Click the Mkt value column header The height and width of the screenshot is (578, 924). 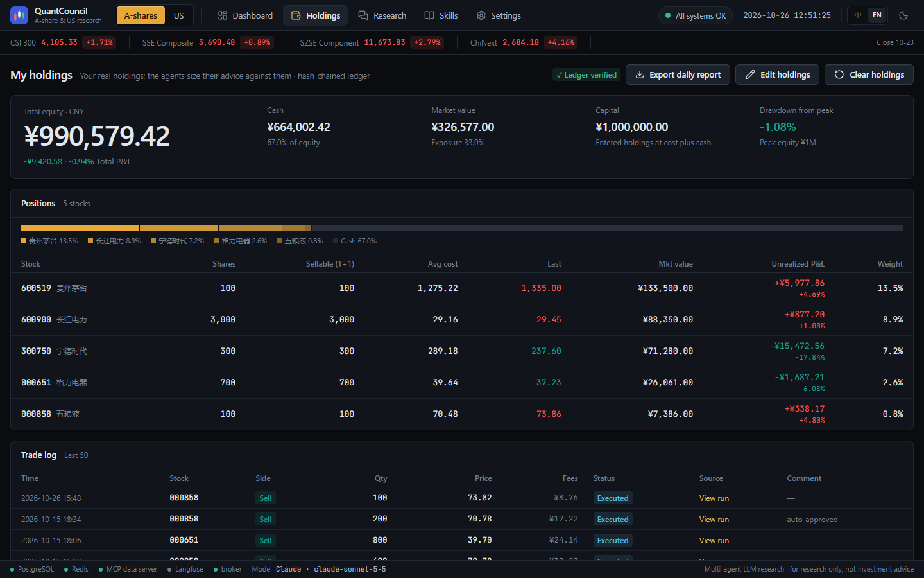(676, 264)
